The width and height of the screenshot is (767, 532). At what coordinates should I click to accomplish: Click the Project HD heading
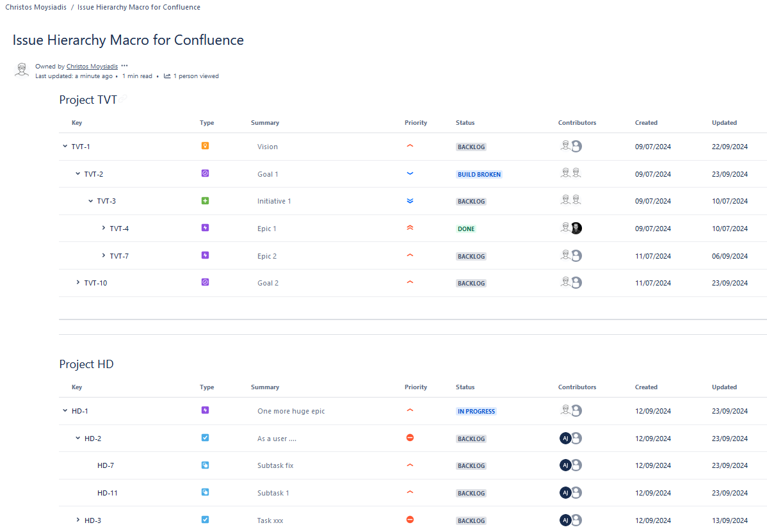coord(86,364)
